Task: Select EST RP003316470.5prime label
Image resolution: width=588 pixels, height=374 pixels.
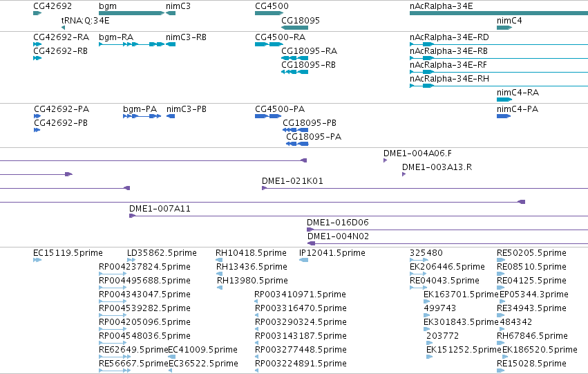Action: 301,309
